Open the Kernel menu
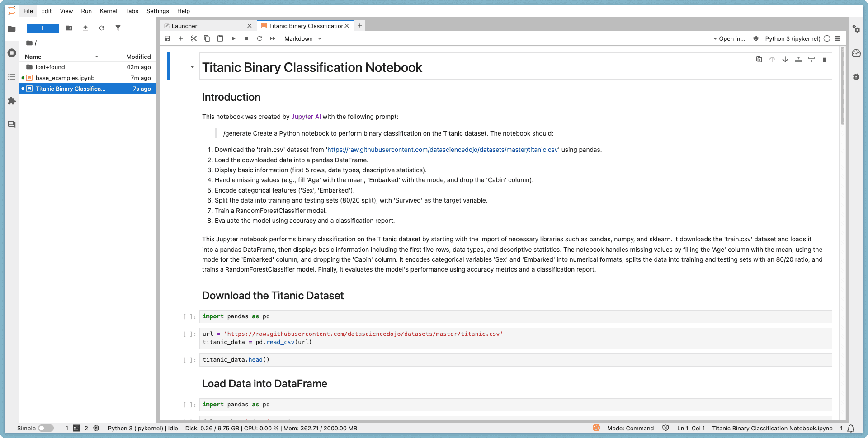Image resolution: width=868 pixels, height=438 pixels. pyautogui.click(x=108, y=11)
